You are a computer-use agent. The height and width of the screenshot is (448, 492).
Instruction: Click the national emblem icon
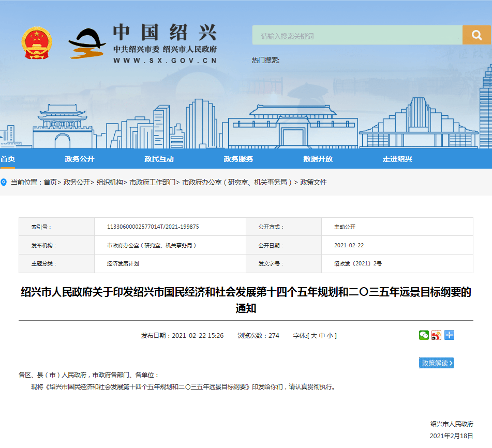click(37, 42)
